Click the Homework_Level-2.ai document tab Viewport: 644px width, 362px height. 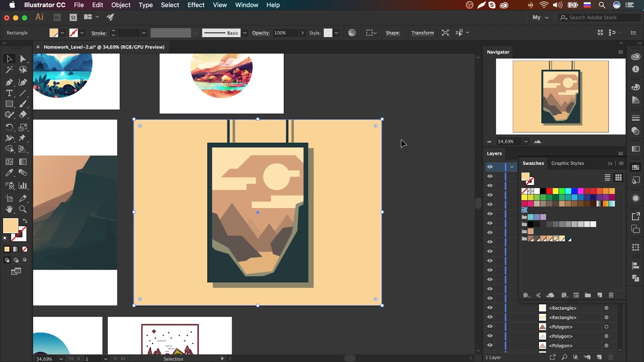104,47
